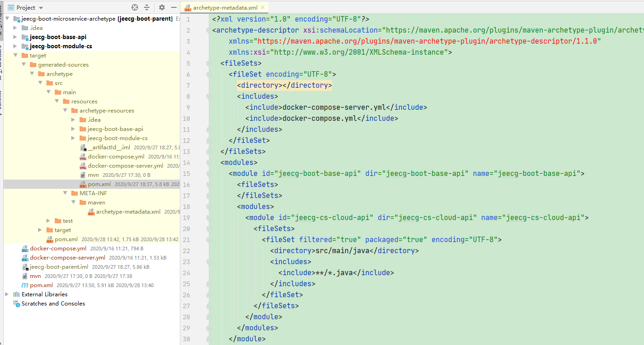
Task: Fold the jeecg-cs-cloud-api module at line 19
Action: [x=209, y=218]
